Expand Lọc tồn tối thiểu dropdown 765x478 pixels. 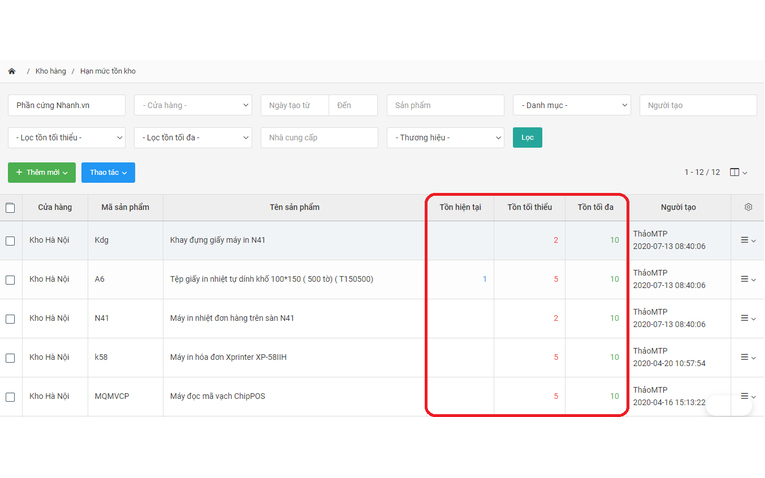click(x=67, y=138)
